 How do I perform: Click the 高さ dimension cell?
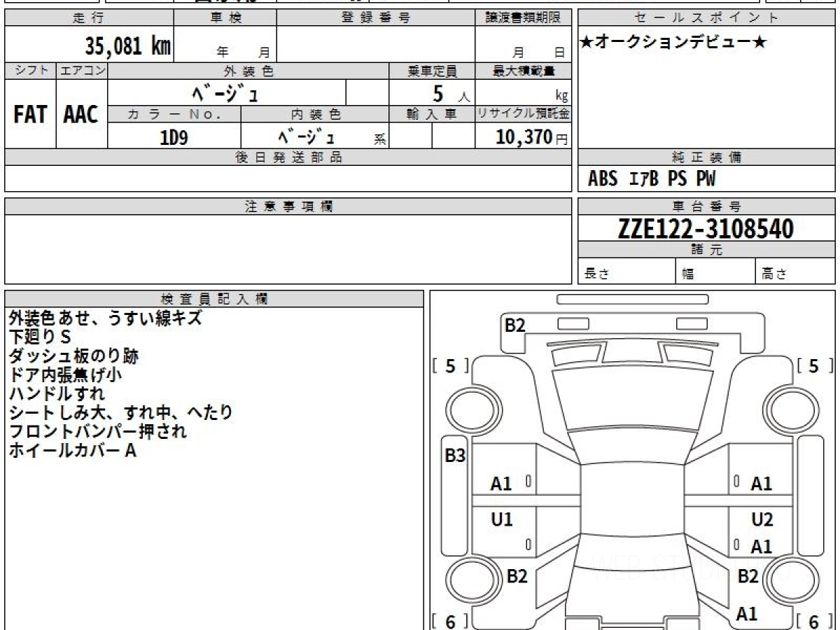click(796, 272)
